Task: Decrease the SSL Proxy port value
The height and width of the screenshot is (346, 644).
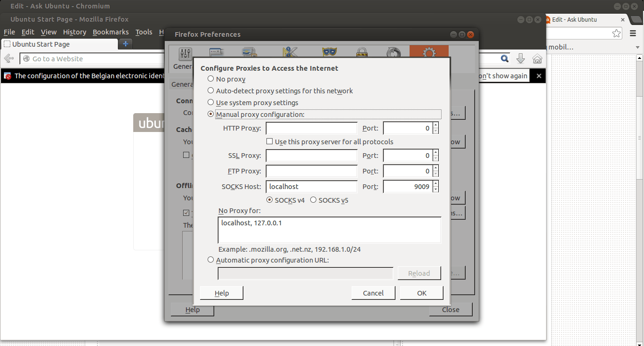Action: [435, 158]
